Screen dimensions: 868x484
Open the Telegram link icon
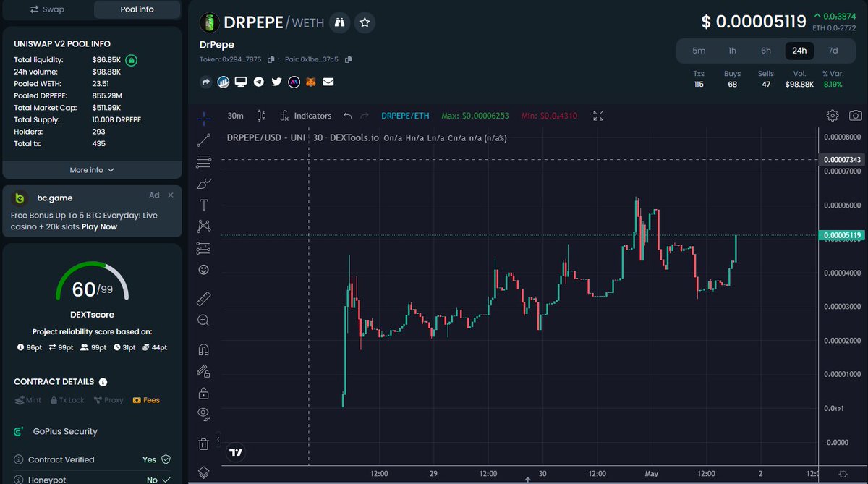259,82
